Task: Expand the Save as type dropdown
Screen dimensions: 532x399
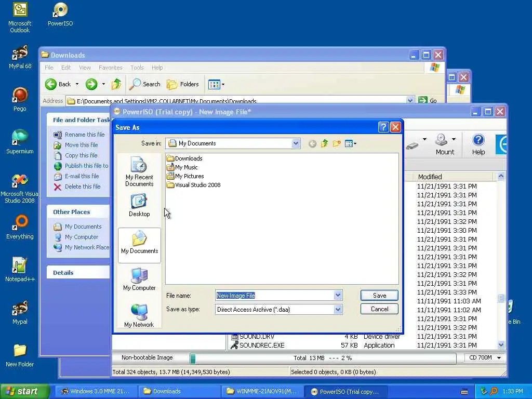Action: pyautogui.click(x=338, y=310)
